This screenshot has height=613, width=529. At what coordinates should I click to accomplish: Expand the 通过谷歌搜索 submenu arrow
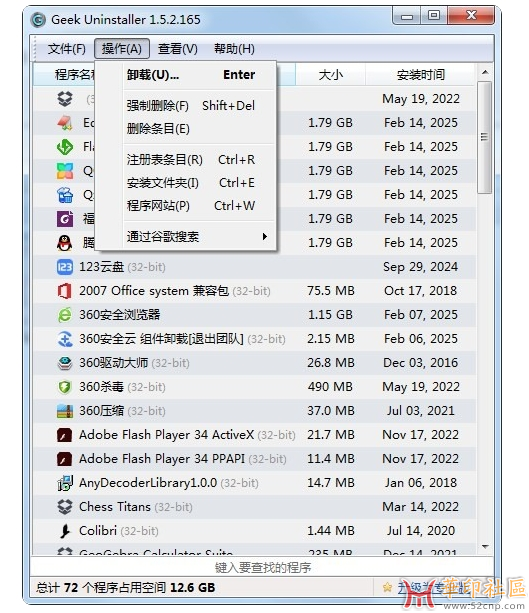265,237
